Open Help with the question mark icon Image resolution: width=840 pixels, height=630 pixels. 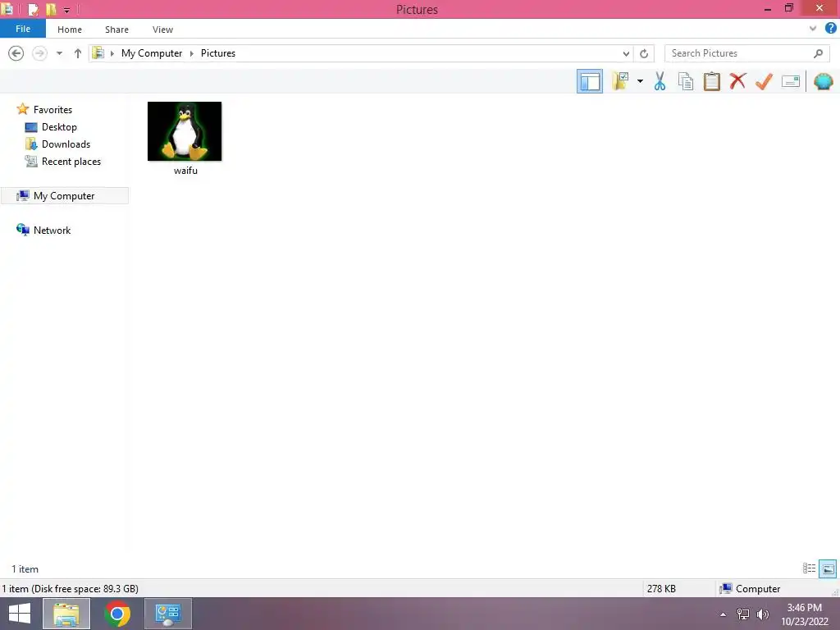point(830,29)
